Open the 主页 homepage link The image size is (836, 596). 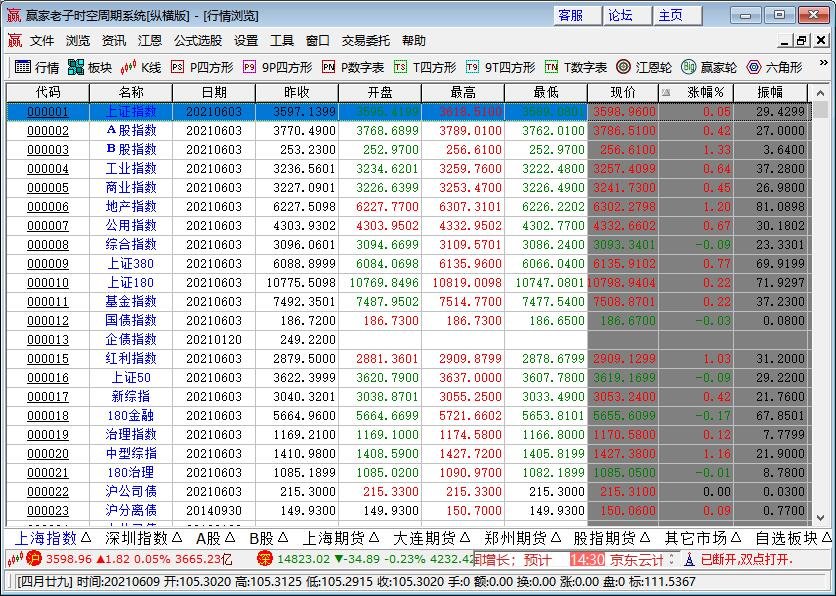[x=676, y=15]
